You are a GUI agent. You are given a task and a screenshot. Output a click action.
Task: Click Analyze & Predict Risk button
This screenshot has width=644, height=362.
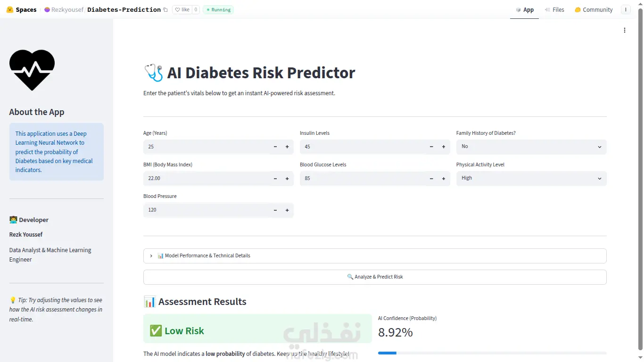(x=375, y=277)
